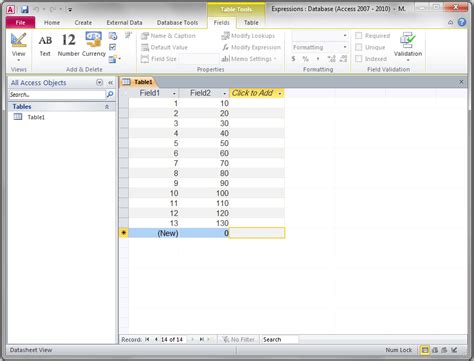
Task: Click the navigation pane Search box
Action: [x=57, y=95]
